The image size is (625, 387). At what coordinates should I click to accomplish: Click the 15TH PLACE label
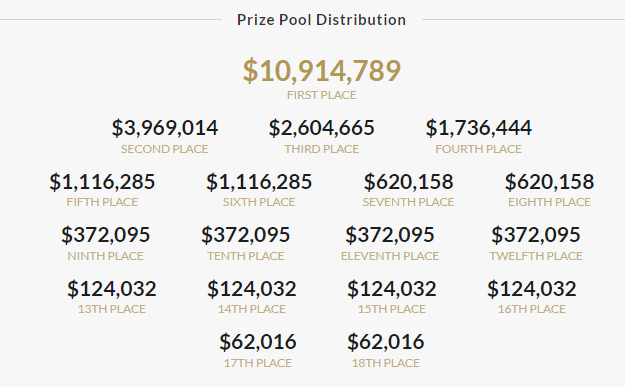391,309
